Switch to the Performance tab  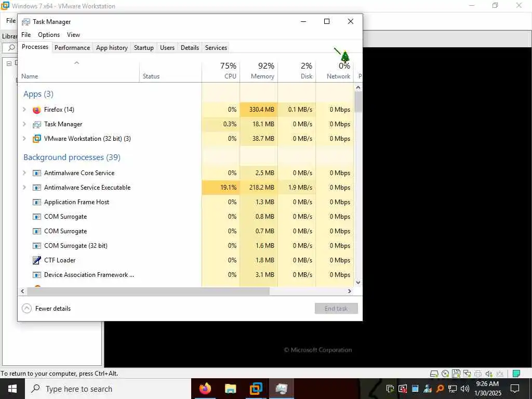(72, 48)
